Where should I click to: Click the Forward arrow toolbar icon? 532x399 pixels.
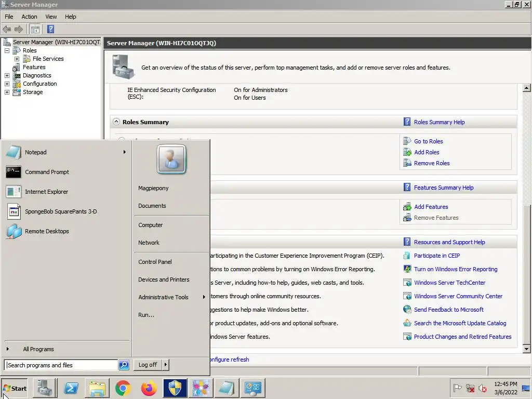19,29
